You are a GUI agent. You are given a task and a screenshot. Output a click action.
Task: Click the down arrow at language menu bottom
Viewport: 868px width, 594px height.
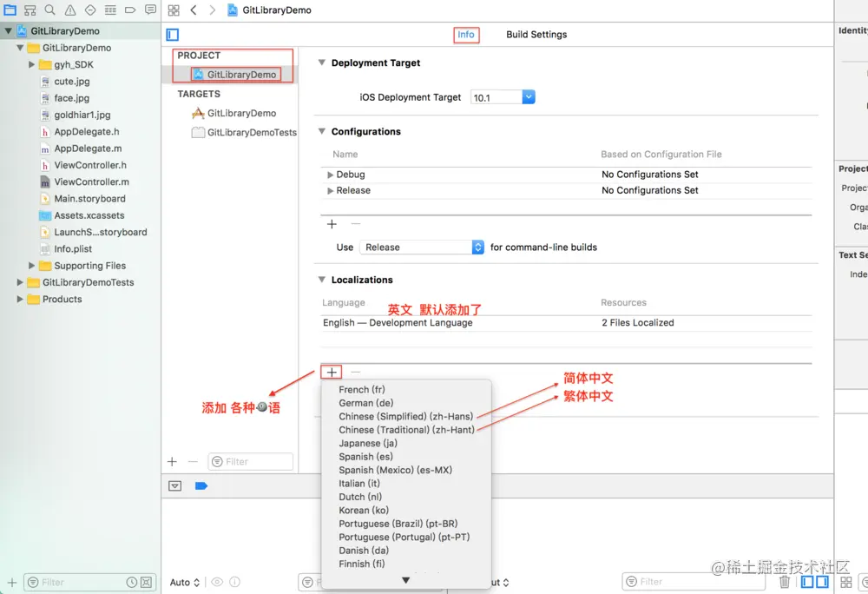click(405, 580)
